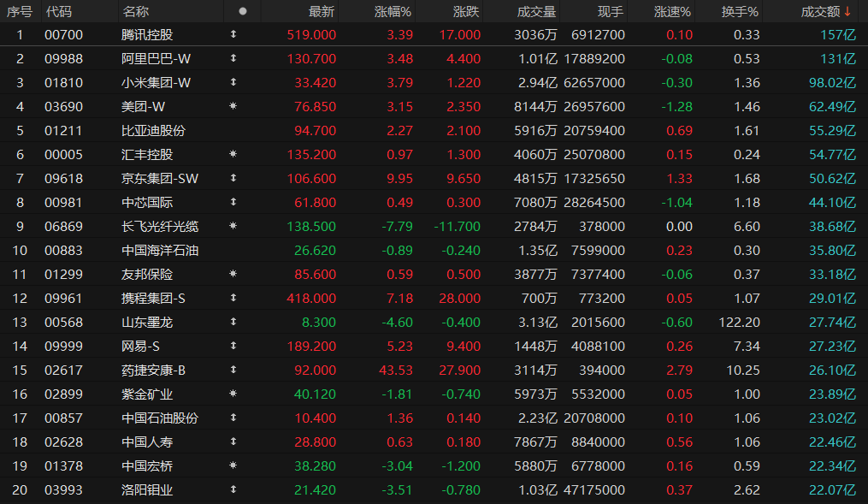Open stock code 01810
The image size is (868, 504).
(60, 83)
